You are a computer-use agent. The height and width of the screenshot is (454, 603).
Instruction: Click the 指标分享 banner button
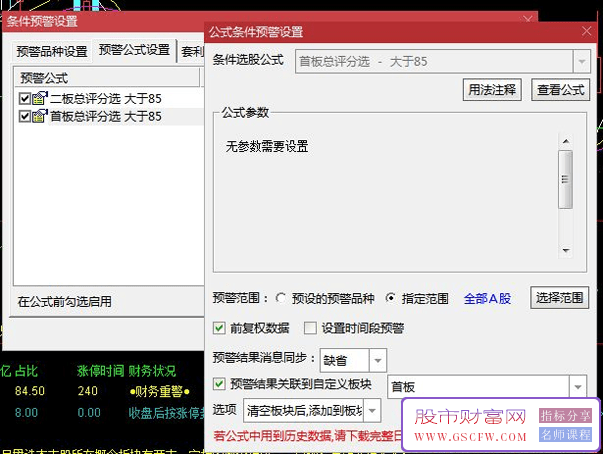pos(565,416)
